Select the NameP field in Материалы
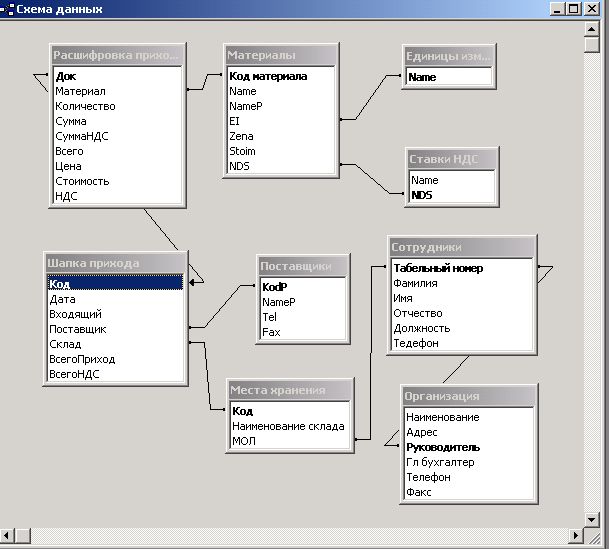The image size is (609, 549). click(x=281, y=106)
